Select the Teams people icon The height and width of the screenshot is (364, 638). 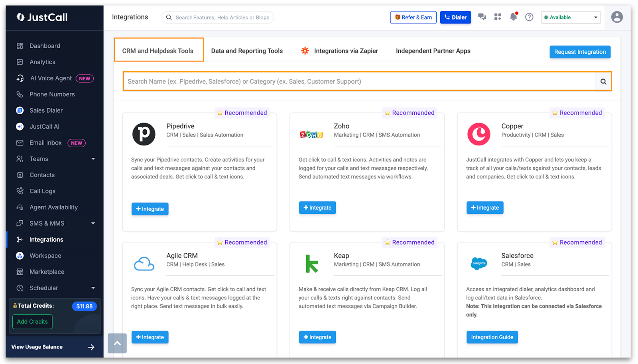coord(20,159)
